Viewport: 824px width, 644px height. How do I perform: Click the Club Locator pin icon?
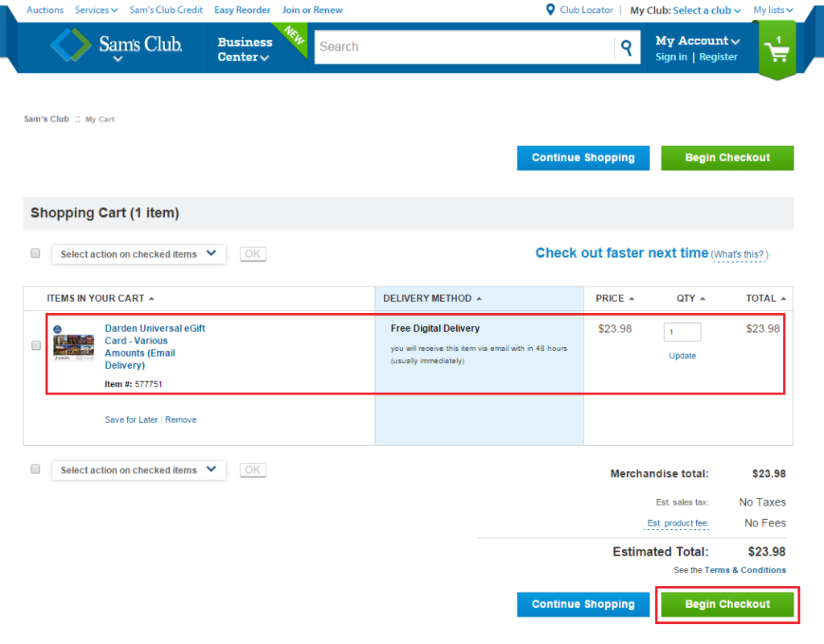(x=550, y=10)
